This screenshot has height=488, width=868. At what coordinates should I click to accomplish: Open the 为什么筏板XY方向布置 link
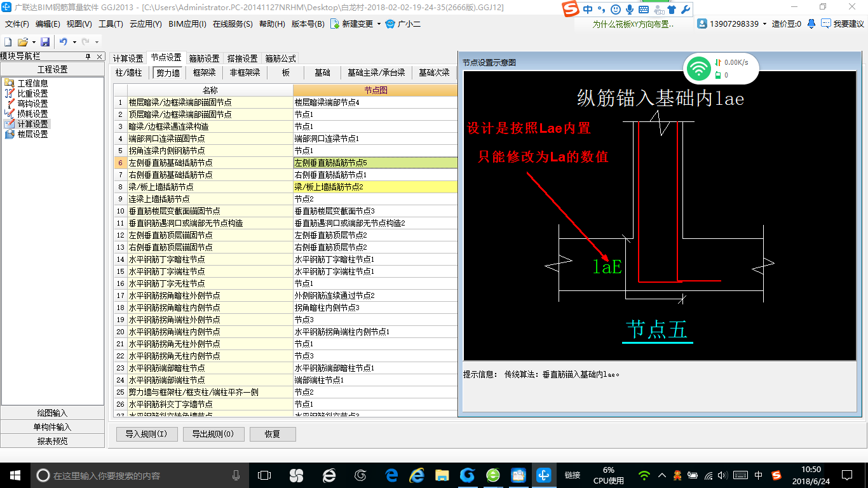coord(634,24)
